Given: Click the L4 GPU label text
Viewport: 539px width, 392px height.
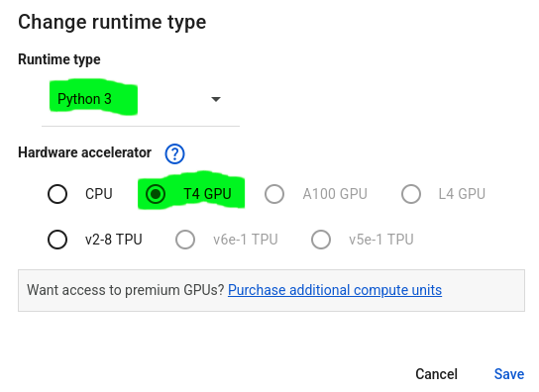Looking at the screenshot, I should tap(462, 194).
